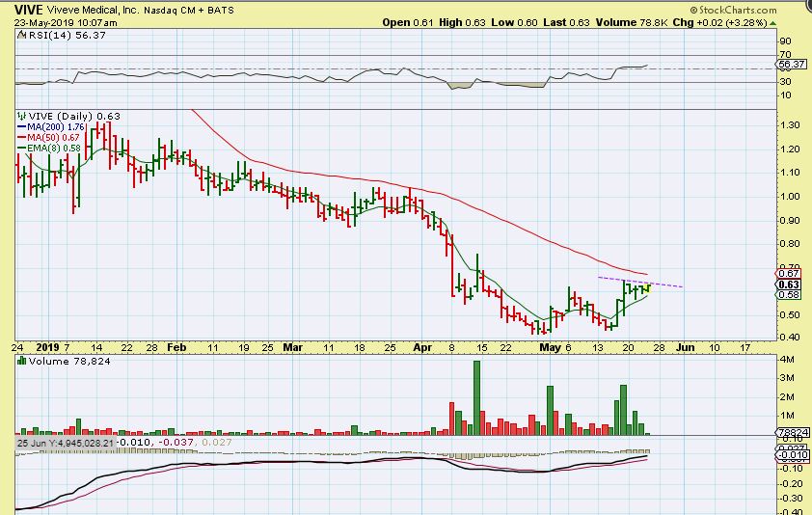Click the 0.027 MACD histogram value
Viewport: 812px width, 515px height.
pyautogui.click(x=216, y=443)
